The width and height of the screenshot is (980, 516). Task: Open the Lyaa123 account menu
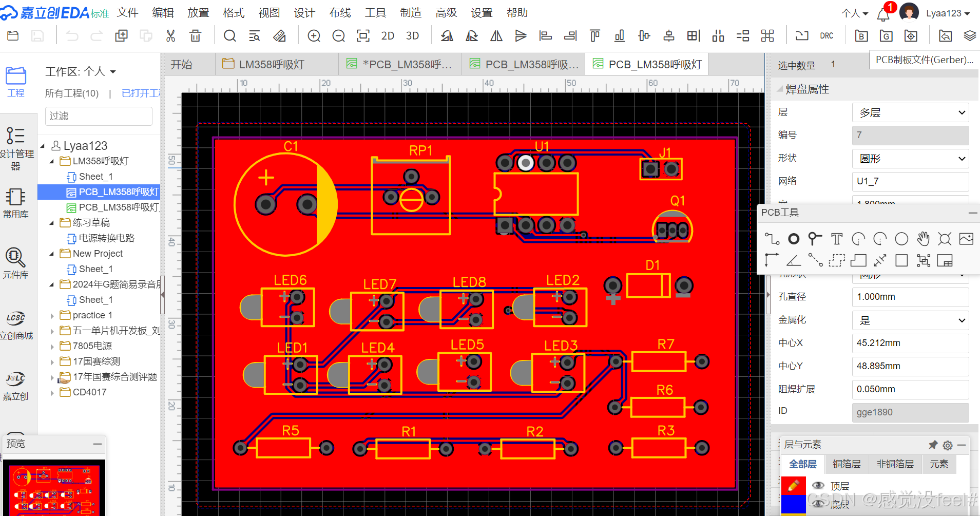(948, 13)
